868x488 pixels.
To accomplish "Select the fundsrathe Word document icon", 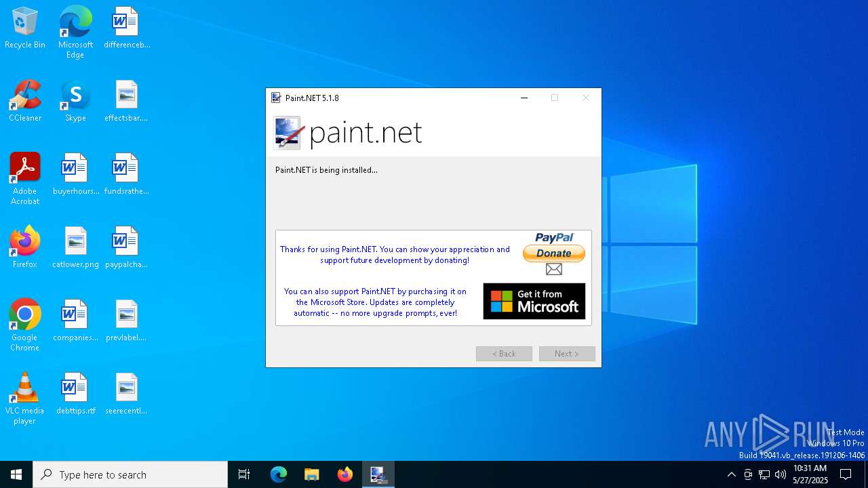I will pyautogui.click(x=127, y=175).
